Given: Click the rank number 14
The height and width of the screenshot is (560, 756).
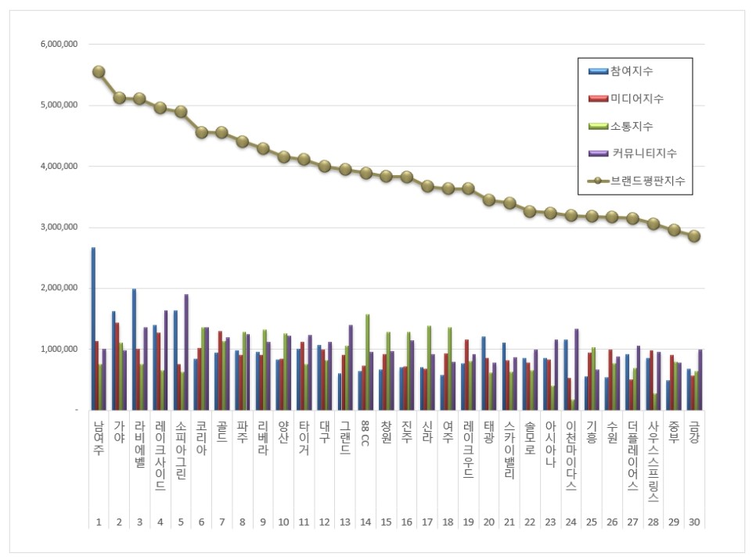Looking at the screenshot, I should tap(365, 522).
